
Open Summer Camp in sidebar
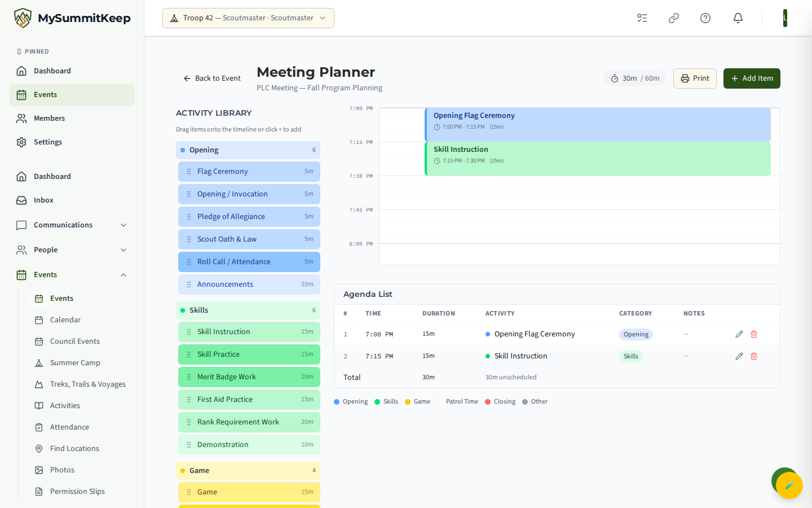click(x=81, y=363)
